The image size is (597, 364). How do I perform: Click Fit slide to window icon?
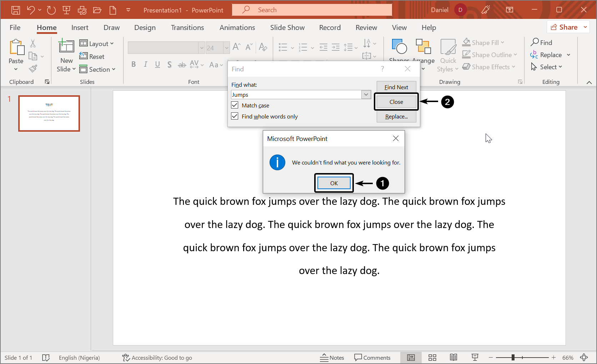point(584,358)
